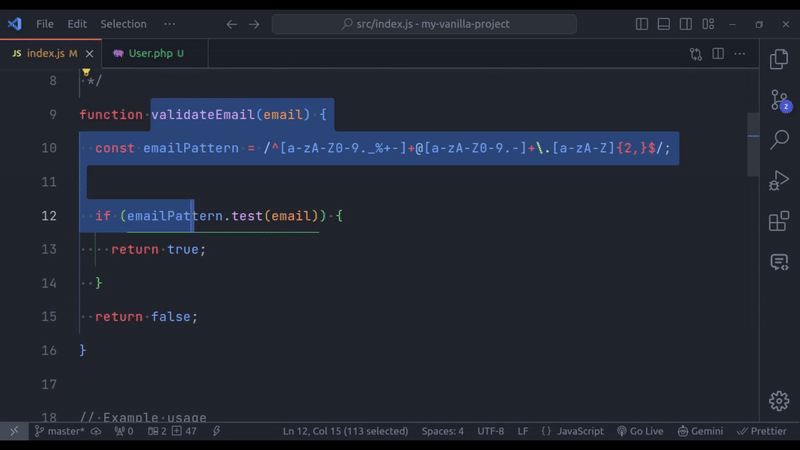This screenshot has height=450, width=800.
Task: Toggle panel layout icon
Action: pyautogui.click(x=664, y=24)
